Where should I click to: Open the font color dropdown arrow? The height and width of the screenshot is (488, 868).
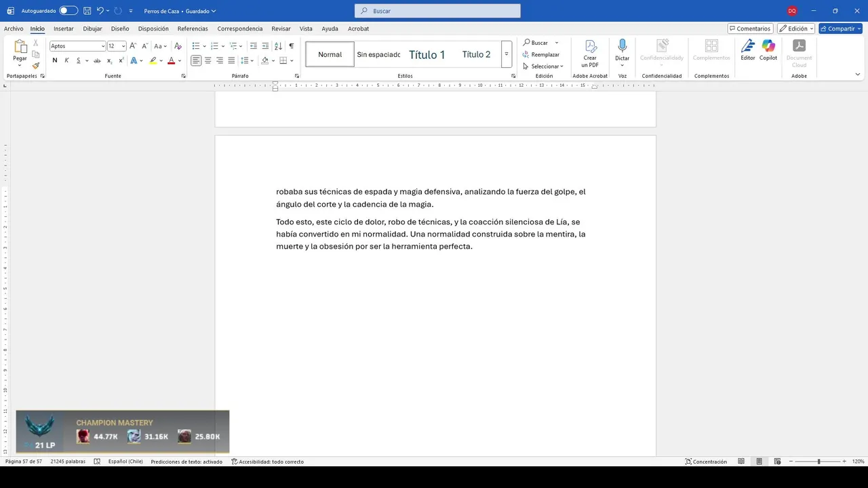[x=179, y=60]
